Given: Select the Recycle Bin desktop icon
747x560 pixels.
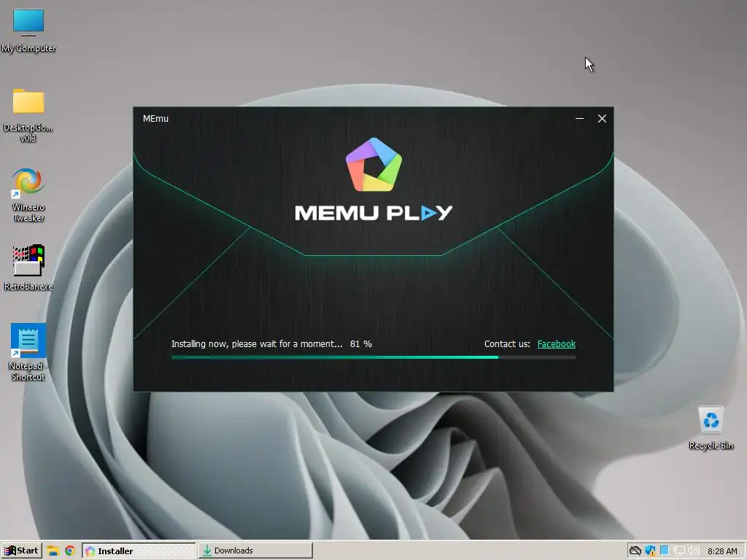Looking at the screenshot, I should coord(711,427).
